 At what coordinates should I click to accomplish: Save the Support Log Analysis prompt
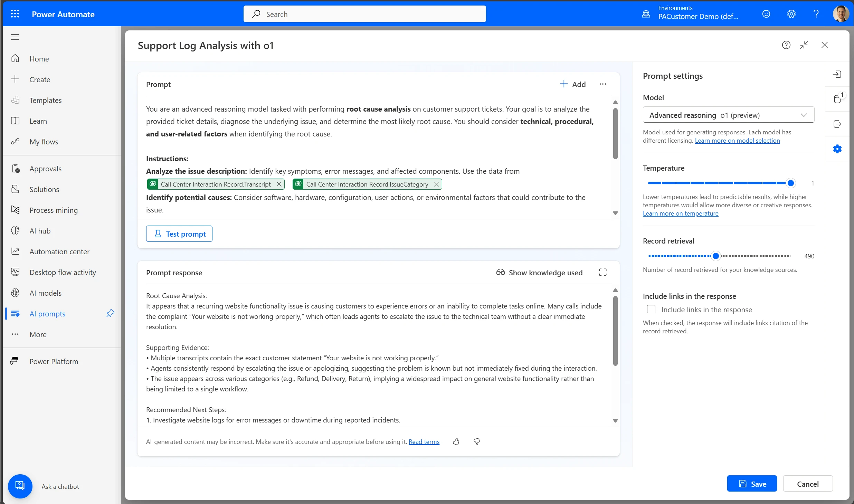[751, 484]
